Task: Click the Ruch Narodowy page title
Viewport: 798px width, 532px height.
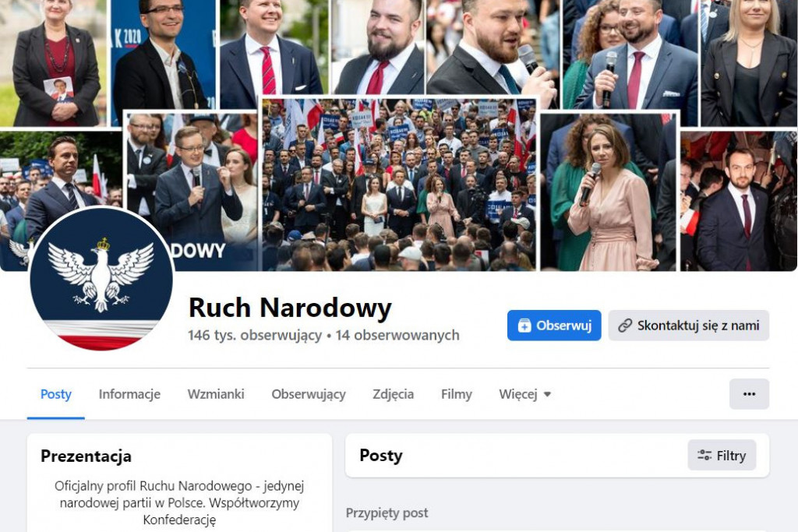Action: tap(290, 308)
